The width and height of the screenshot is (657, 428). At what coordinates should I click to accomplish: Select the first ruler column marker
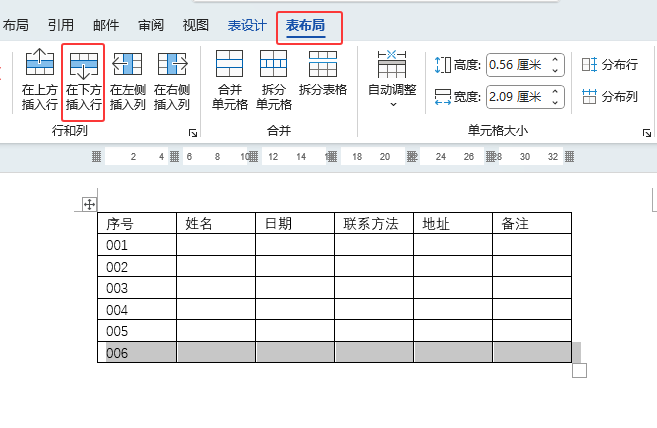tap(96, 157)
